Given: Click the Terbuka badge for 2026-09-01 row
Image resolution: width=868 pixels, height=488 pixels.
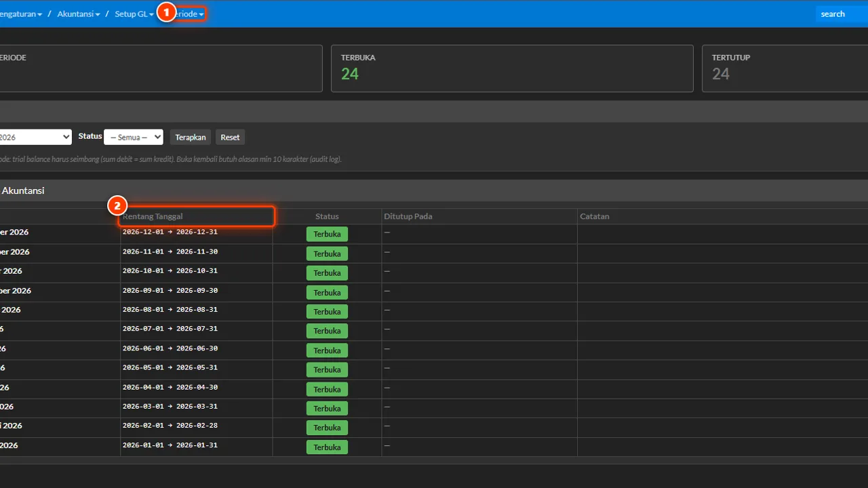Looking at the screenshot, I should point(327,293).
